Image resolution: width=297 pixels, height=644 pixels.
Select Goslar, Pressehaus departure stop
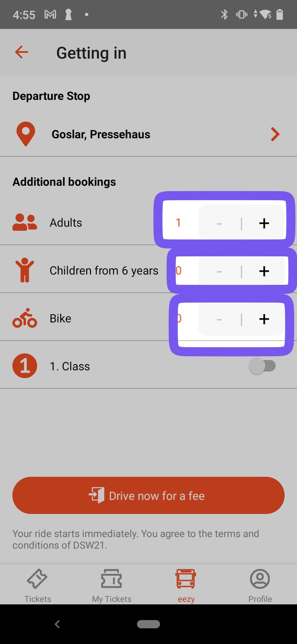pyautogui.click(x=101, y=135)
